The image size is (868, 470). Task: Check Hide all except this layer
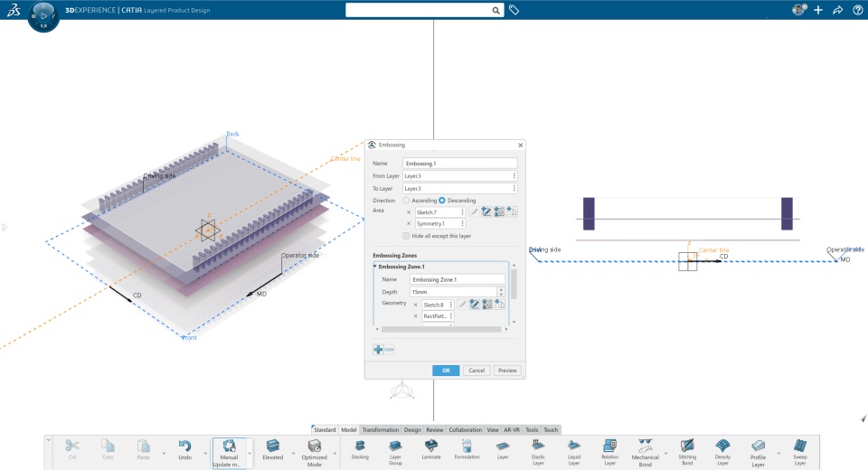406,236
